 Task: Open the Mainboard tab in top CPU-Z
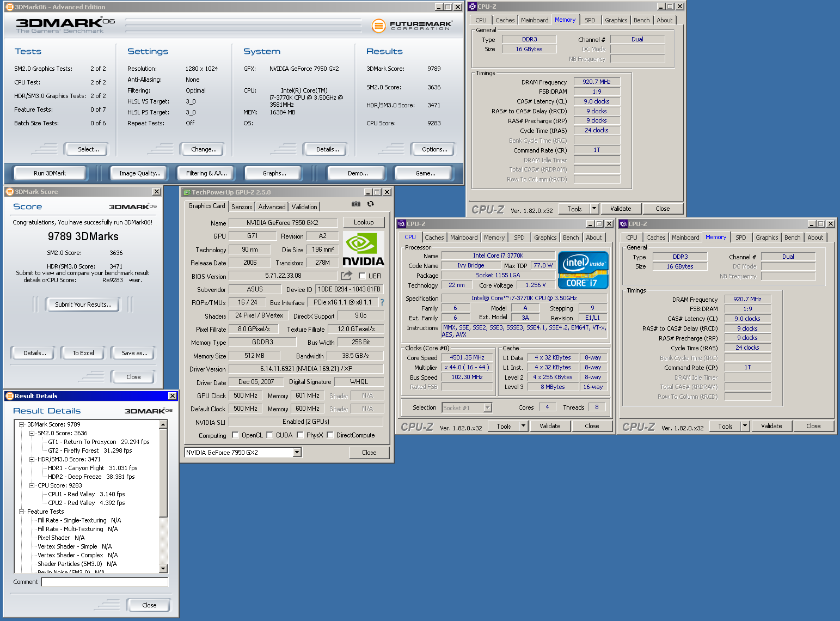pos(534,20)
